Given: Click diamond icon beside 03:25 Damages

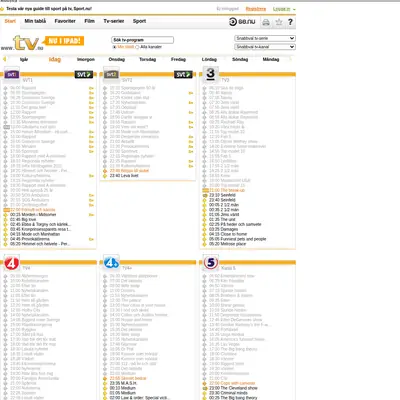Looking at the screenshot, I should pyautogui.click(x=205, y=229).
